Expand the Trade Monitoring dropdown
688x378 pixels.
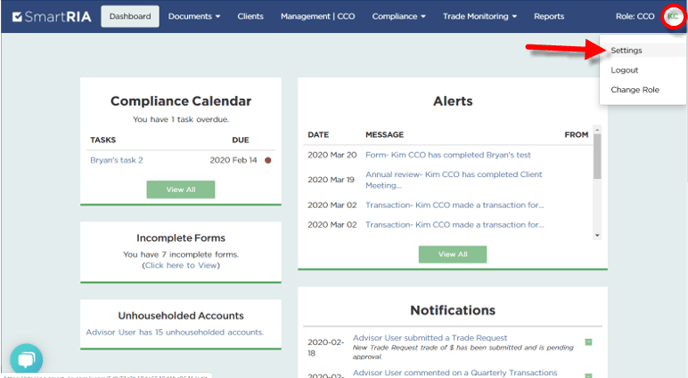[479, 17]
